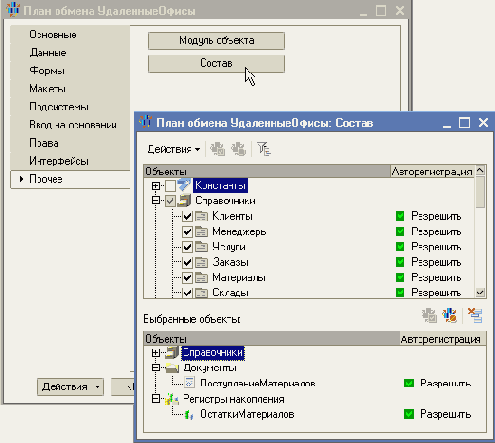Click the Модуль объекта button
The width and height of the screenshot is (495, 443).
[216, 41]
